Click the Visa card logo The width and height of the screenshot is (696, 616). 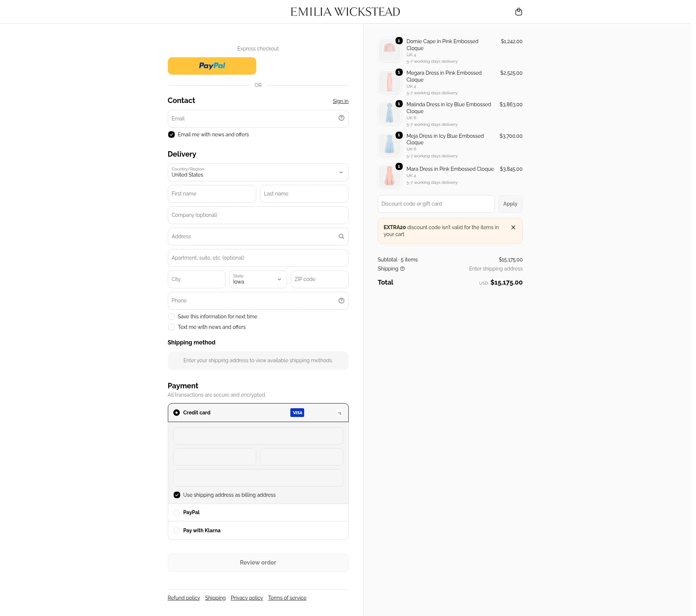coord(297,413)
